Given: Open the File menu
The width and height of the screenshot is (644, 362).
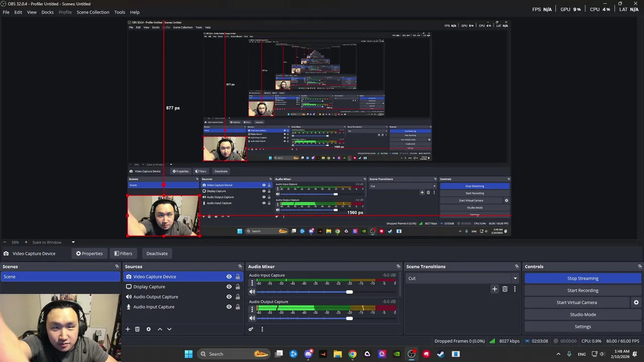Looking at the screenshot, I should [x=6, y=12].
